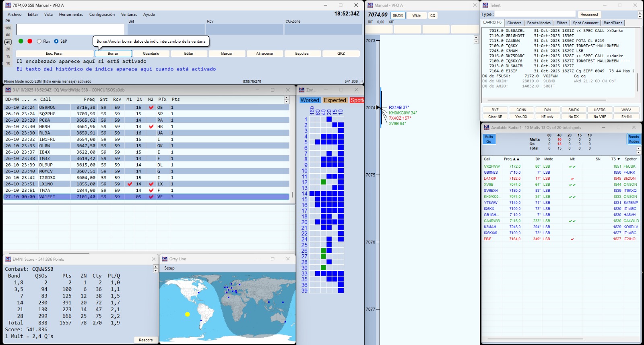Click the callsign entry field

[70, 29]
